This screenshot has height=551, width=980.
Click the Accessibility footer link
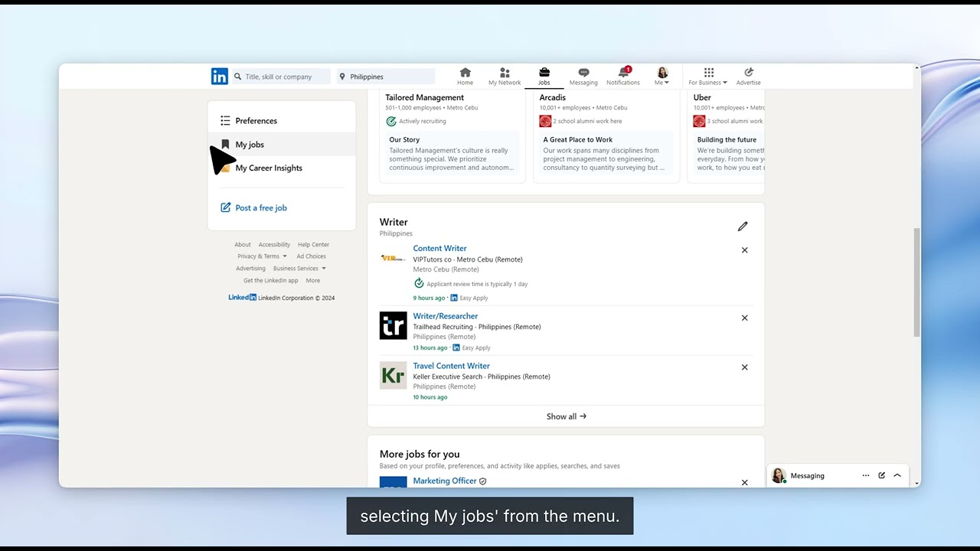pos(274,245)
